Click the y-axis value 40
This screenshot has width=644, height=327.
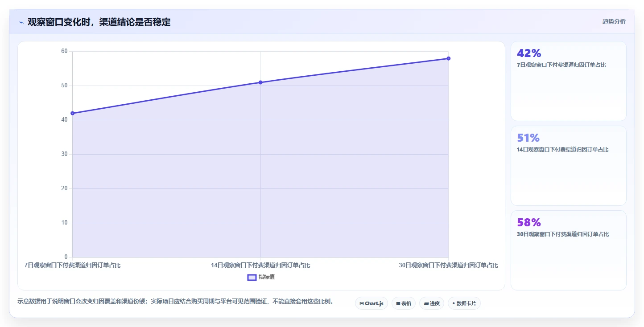[x=64, y=120]
